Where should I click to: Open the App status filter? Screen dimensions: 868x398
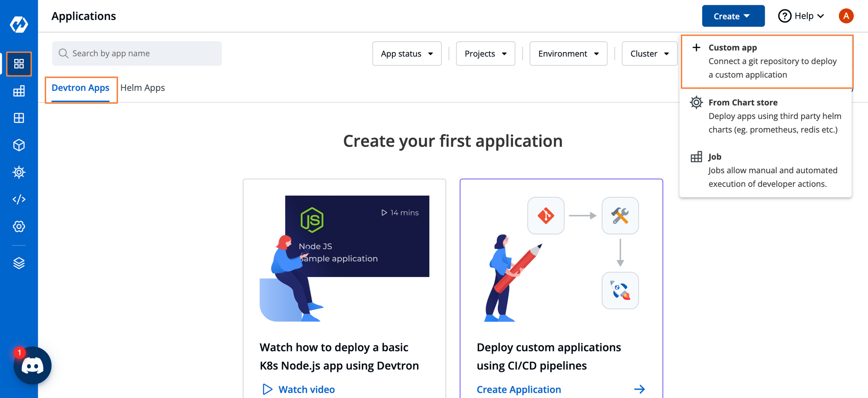pyautogui.click(x=407, y=53)
